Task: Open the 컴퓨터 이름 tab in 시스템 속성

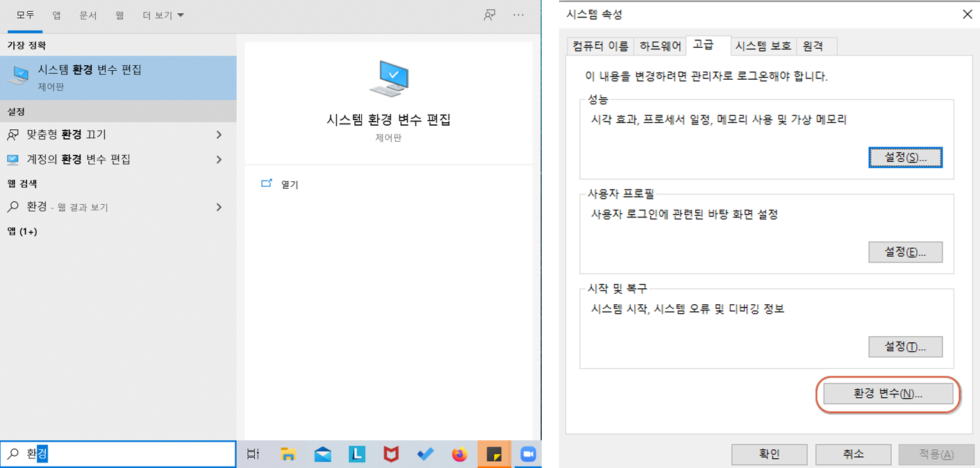Action: pyautogui.click(x=600, y=47)
